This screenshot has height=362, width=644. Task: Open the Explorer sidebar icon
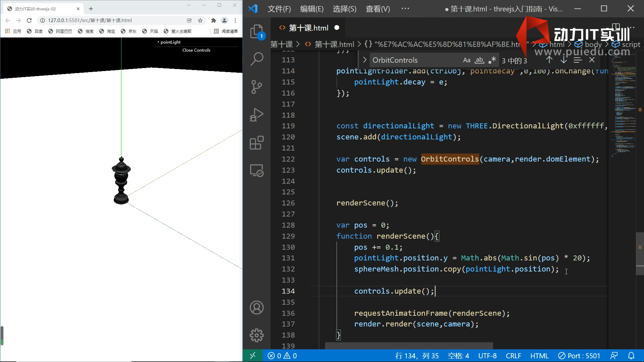point(257,31)
